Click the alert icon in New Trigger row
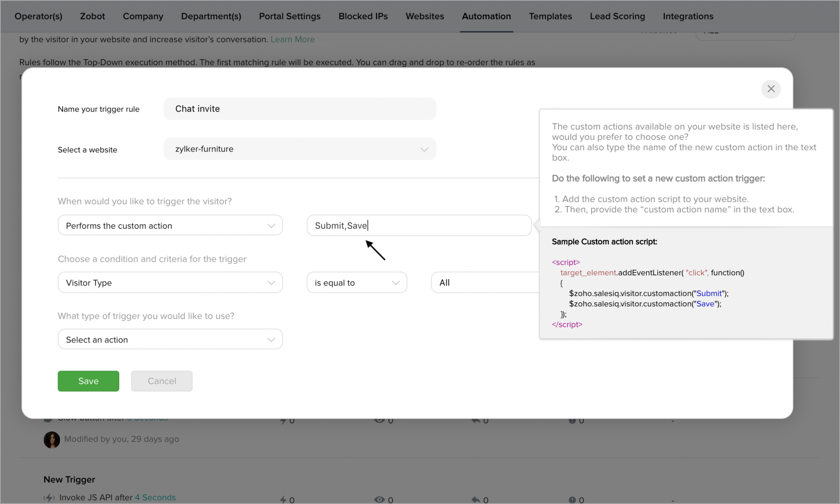 coord(572,499)
